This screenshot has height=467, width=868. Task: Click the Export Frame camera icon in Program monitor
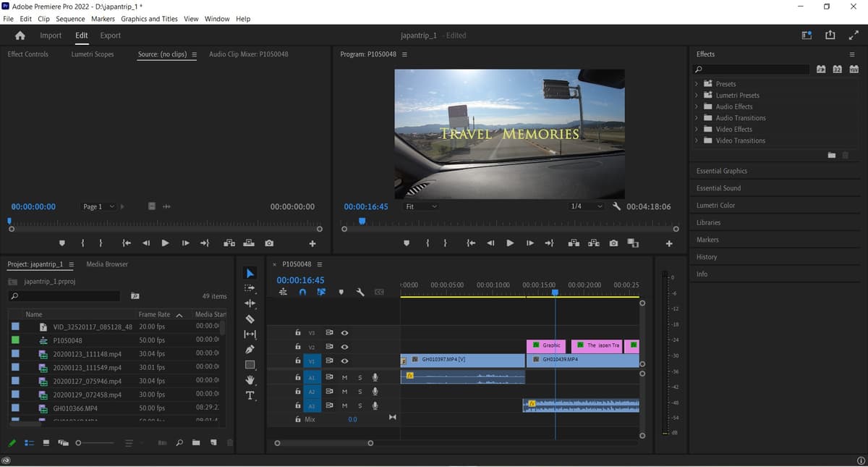(x=613, y=243)
